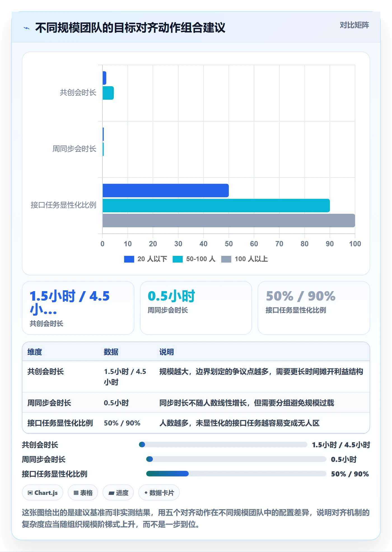Click the Chart.js tag chip

pyautogui.click(x=43, y=493)
